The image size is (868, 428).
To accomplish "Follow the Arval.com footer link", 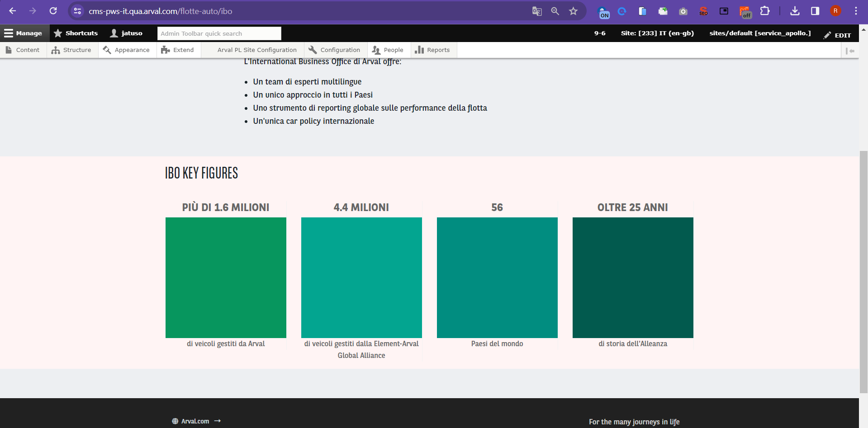I will coord(196,421).
